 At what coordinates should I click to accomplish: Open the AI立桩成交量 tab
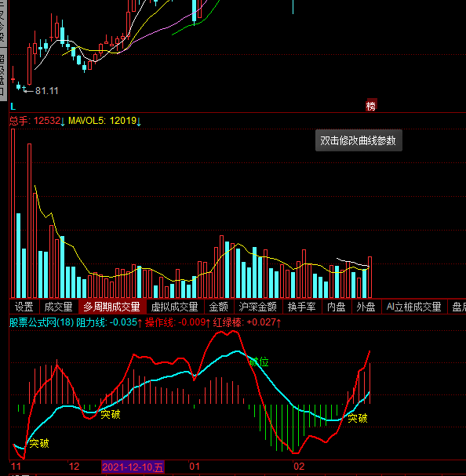(x=413, y=307)
